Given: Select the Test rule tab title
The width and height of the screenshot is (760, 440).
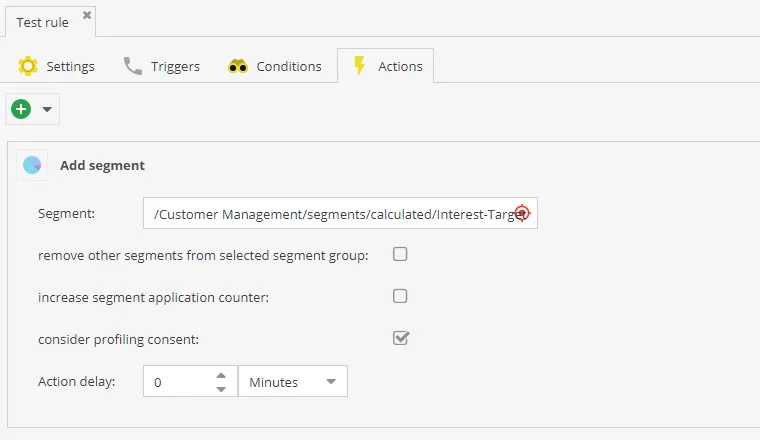Looking at the screenshot, I should pos(42,21).
